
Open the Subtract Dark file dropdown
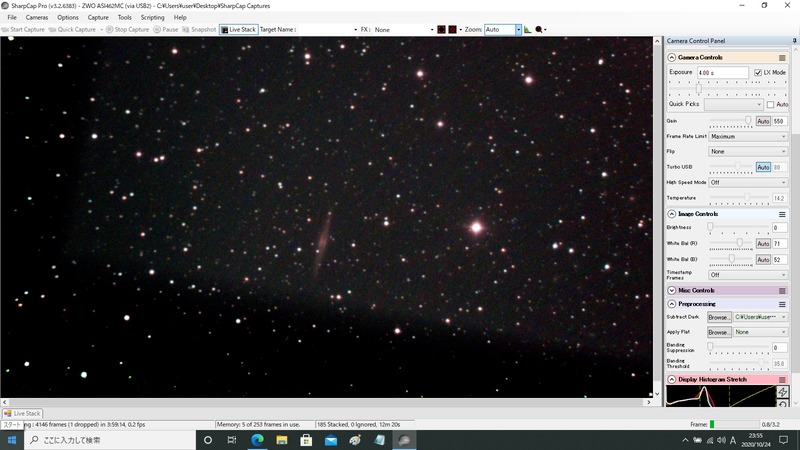(760, 317)
